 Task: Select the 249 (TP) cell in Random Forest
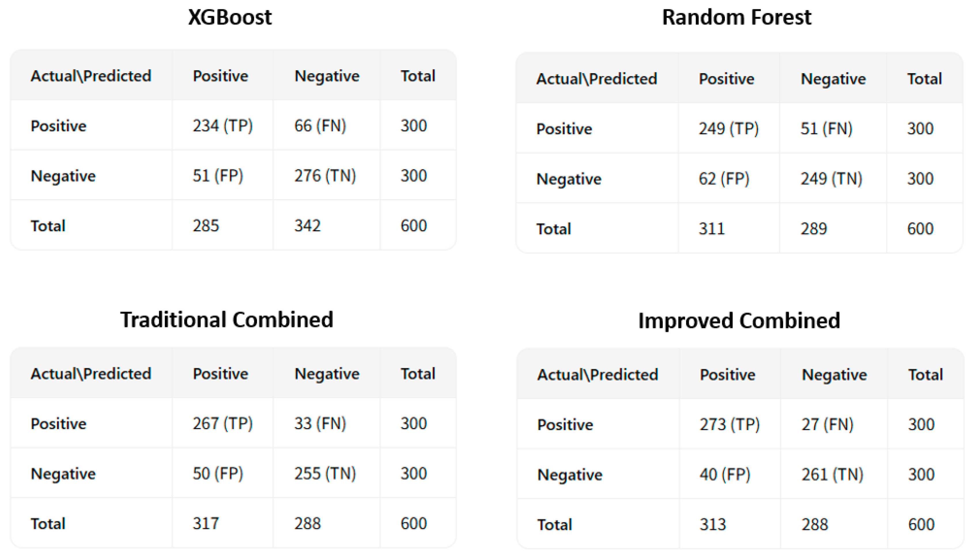[x=729, y=128]
